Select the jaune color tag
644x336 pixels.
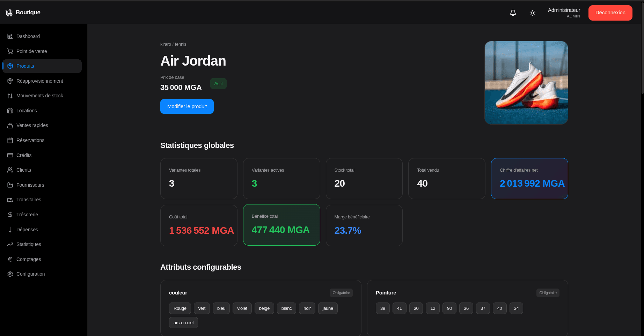[328, 308]
